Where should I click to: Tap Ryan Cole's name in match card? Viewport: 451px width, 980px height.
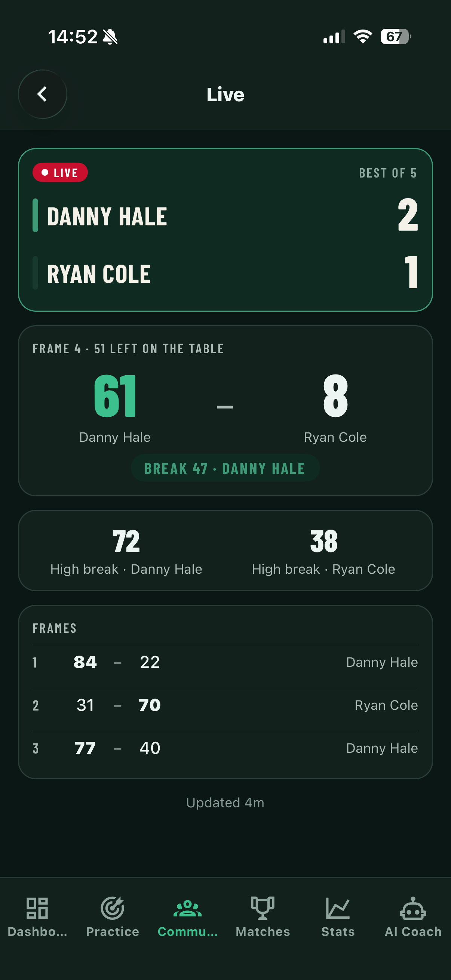pyautogui.click(x=99, y=274)
